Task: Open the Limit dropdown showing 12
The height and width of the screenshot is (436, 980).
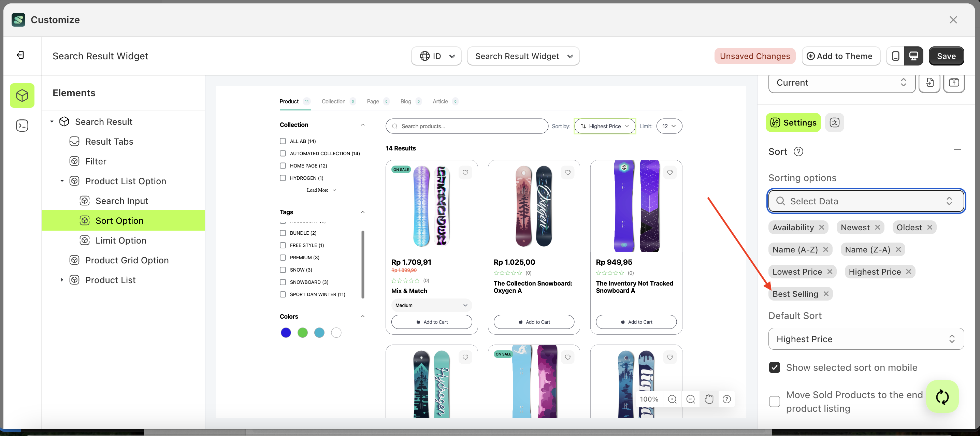Action: (669, 126)
